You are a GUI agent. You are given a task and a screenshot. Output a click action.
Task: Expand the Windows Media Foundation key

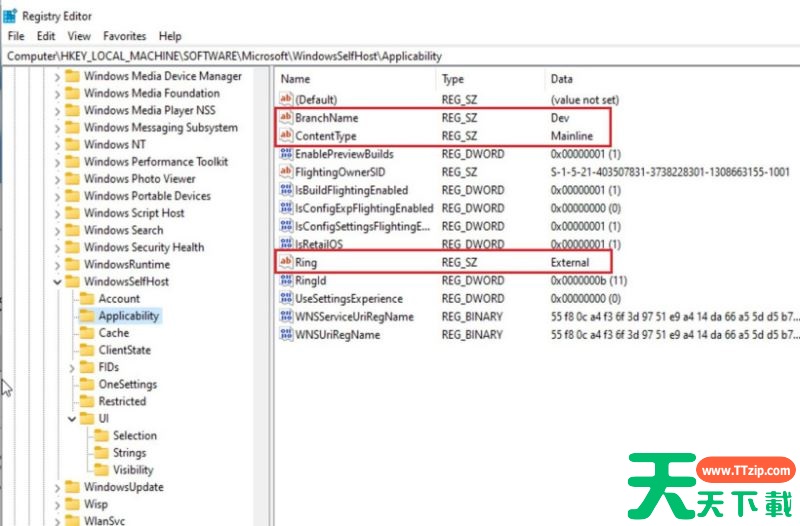coord(57,93)
